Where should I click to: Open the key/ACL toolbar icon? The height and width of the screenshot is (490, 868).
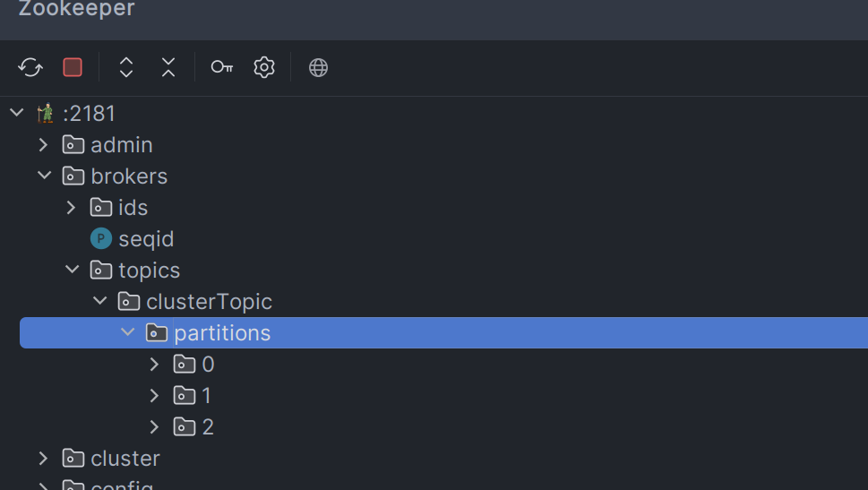[x=221, y=67]
